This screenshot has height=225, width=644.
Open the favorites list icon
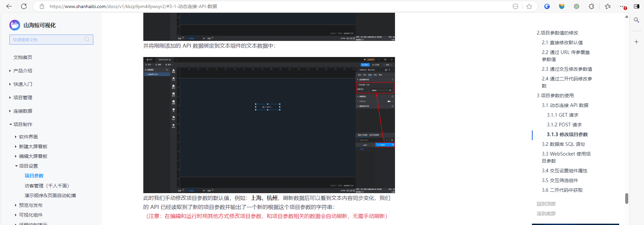click(x=607, y=6)
